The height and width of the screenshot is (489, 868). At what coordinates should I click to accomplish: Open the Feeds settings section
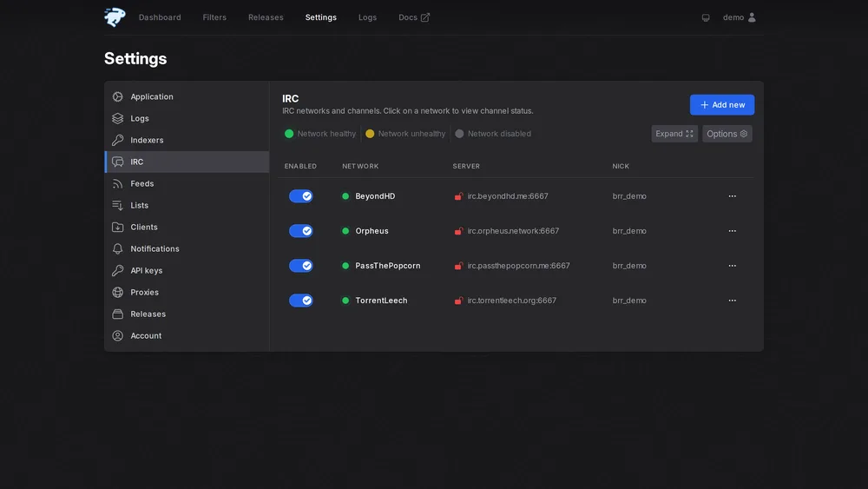pos(187,183)
